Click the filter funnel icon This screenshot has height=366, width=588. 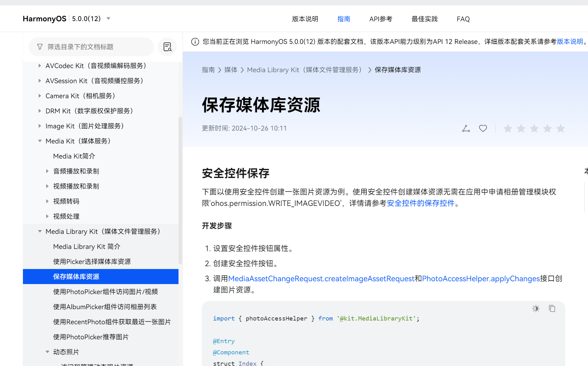point(40,47)
